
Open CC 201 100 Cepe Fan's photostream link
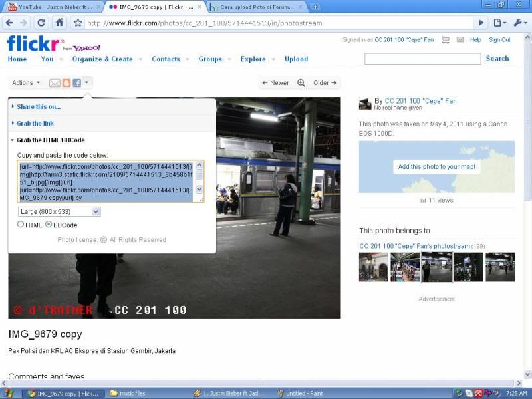414,246
